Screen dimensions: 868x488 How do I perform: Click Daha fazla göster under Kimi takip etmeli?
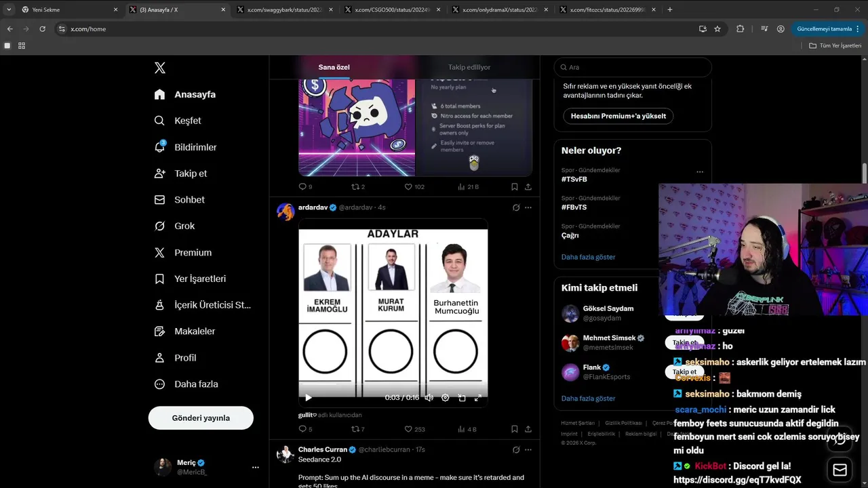click(x=589, y=399)
